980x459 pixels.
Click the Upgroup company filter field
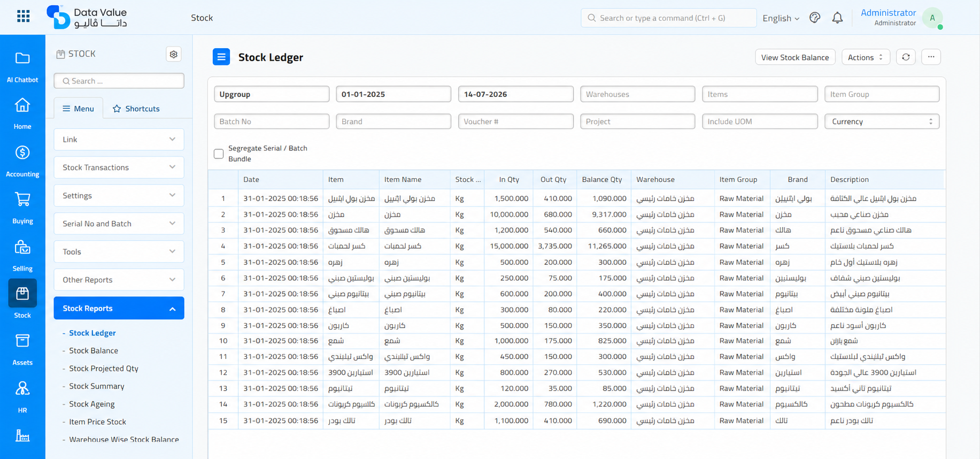pyautogui.click(x=272, y=94)
